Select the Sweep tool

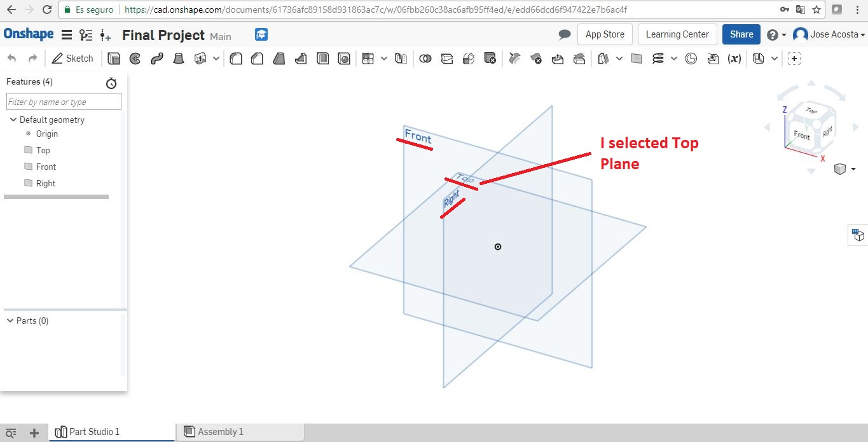click(x=157, y=59)
